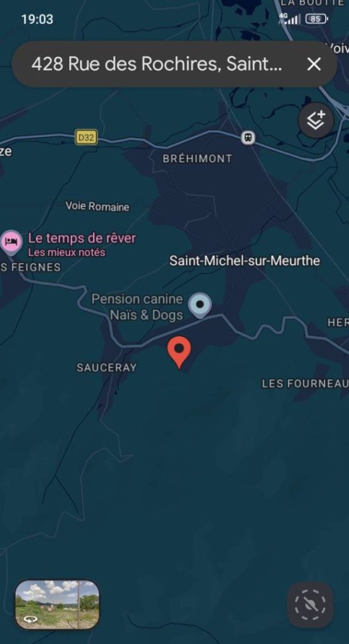Screen dimensions: 349x644
Task: Select Pension canine Naïs & Dogs label
Action: 137,307
